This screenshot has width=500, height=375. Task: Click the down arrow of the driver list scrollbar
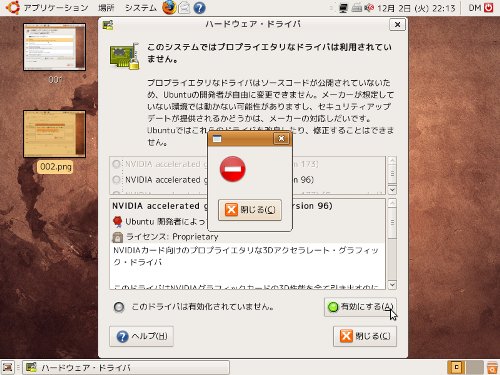tap(392, 190)
